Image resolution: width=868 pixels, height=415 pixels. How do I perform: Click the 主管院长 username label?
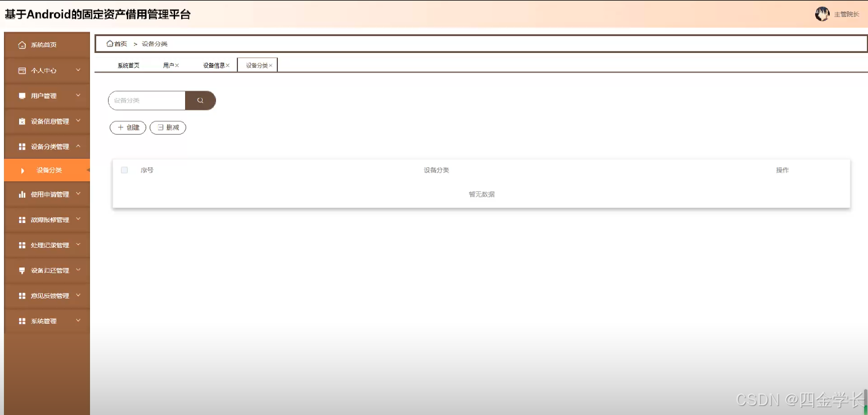(x=847, y=15)
